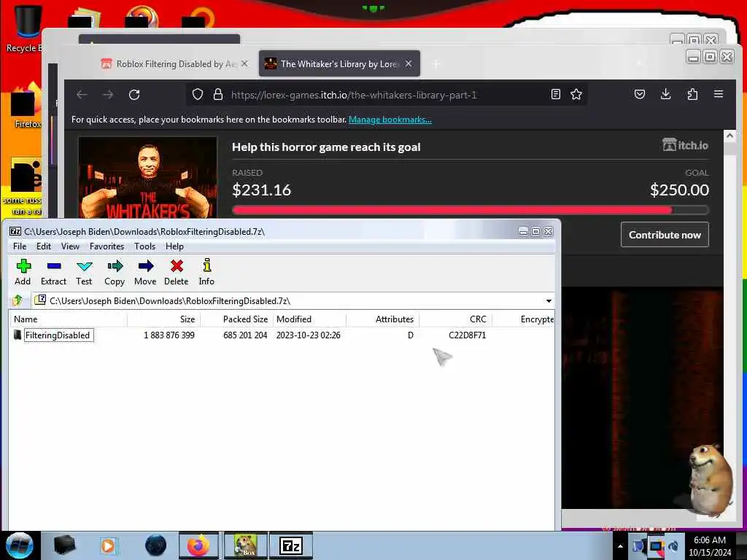The image size is (747, 560).
Task: Switch to 7-Zip taskbar button
Action: click(291, 545)
